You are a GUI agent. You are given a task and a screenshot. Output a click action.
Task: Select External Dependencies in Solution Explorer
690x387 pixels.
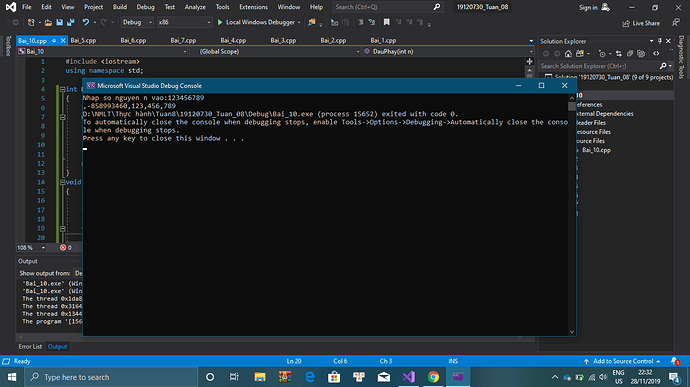pyautogui.click(x=604, y=114)
